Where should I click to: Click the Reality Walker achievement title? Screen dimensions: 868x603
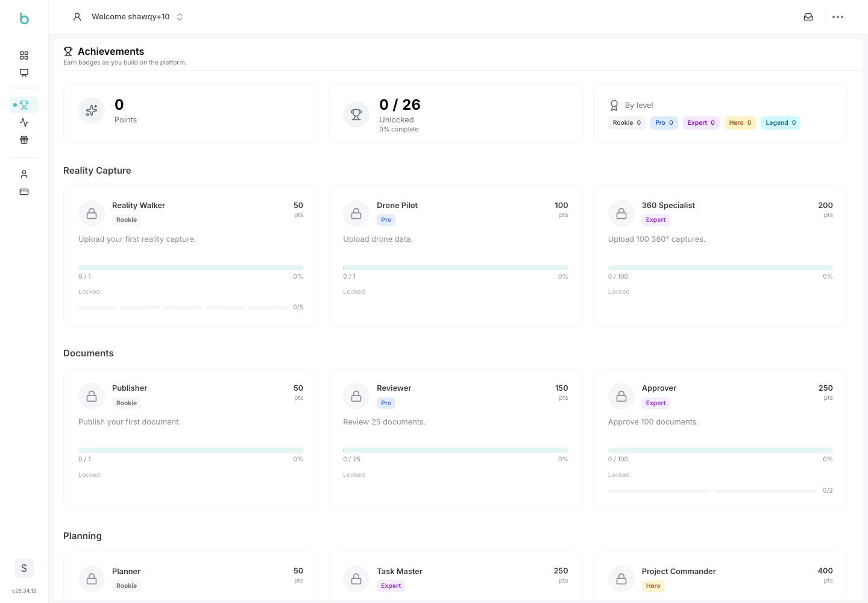click(139, 206)
